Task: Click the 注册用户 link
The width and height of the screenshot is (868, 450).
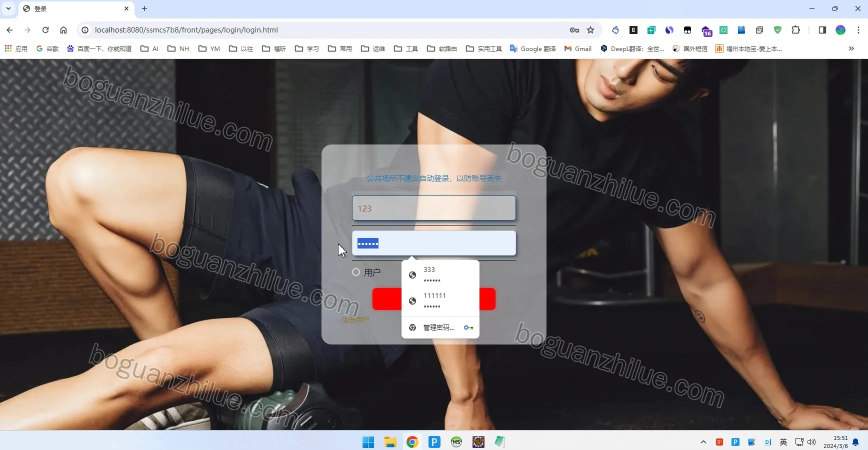Action: pyautogui.click(x=355, y=320)
